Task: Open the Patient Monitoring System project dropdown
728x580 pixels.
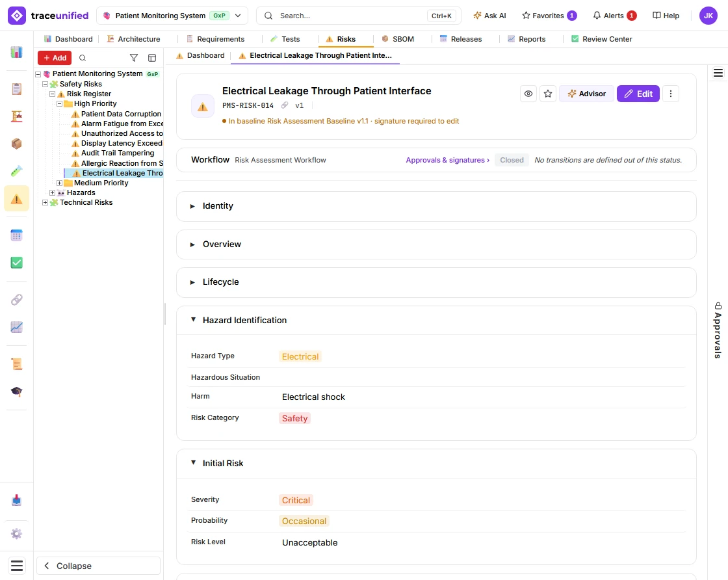Action: tap(172, 16)
